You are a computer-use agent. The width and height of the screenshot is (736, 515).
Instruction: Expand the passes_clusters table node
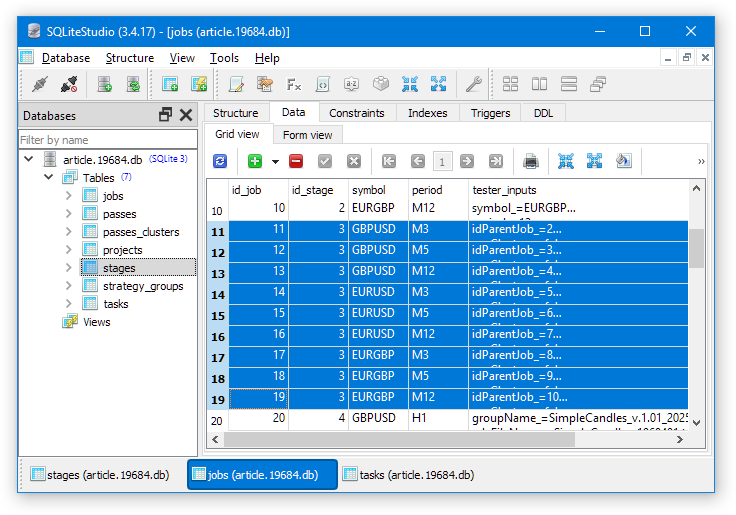pos(68,232)
